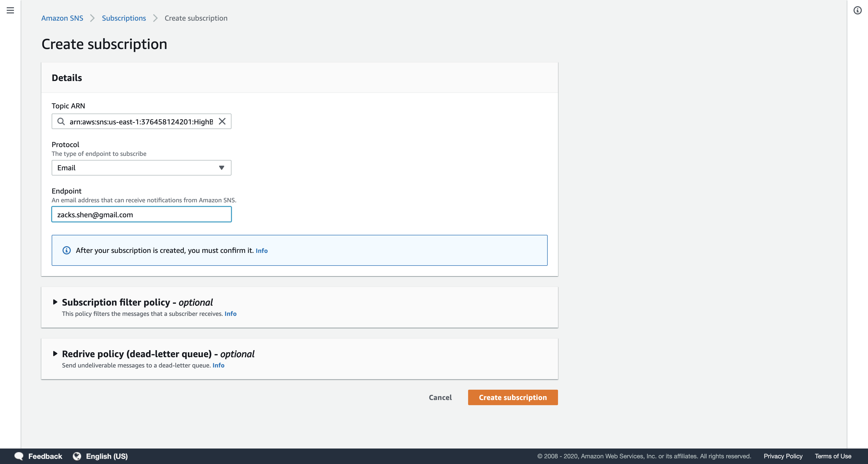Image resolution: width=868 pixels, height=464 pixels.
Task: Click the Feedback speech bubble icon
Action: (x=19, y=456)
